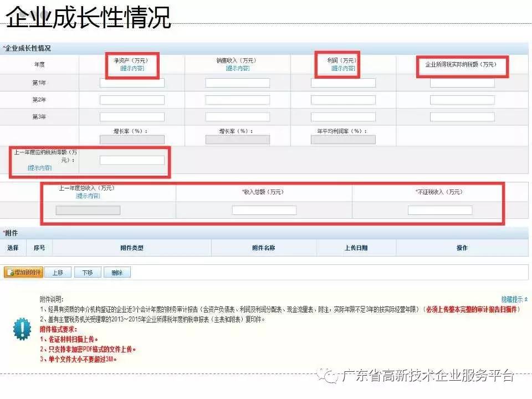Focus the 第2年 销售收入 input field
The image size is (532, 399).
click(237, 100)
